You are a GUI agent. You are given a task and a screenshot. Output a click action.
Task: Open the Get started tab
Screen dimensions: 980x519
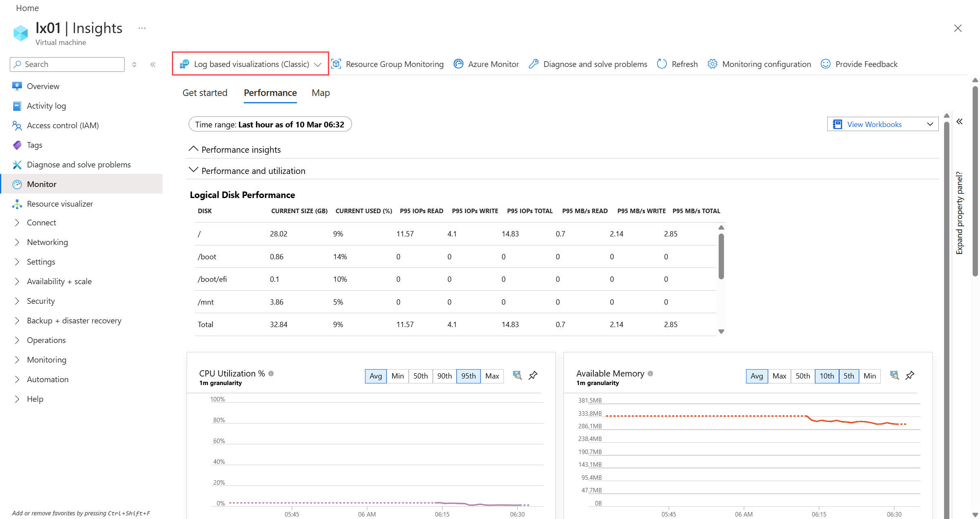tap(205, 93)
